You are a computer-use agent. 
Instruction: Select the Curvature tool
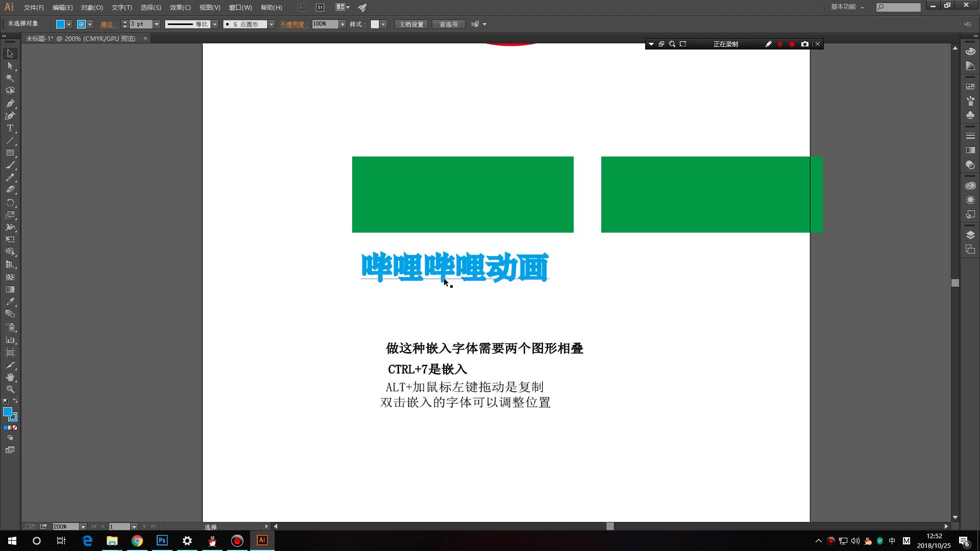tap(10, 115)
